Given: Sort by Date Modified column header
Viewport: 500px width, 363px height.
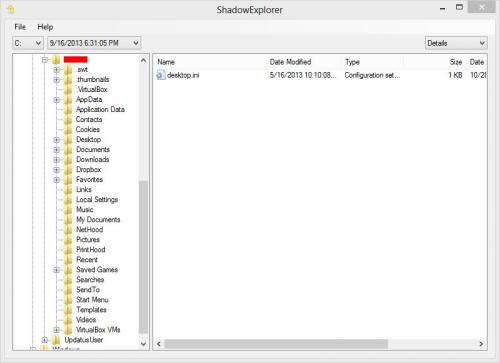Looking at the screenshot, I should coord(304,62).
